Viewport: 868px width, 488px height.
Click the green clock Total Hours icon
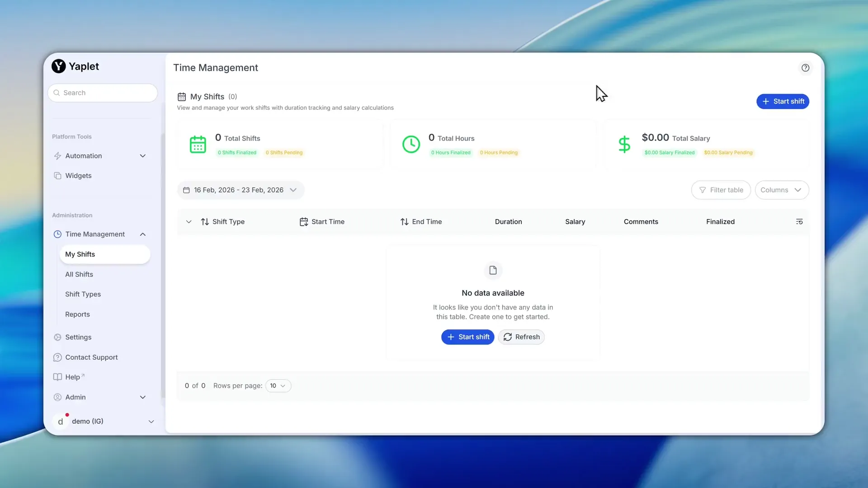pyautogui.click(x=411, y=145)
